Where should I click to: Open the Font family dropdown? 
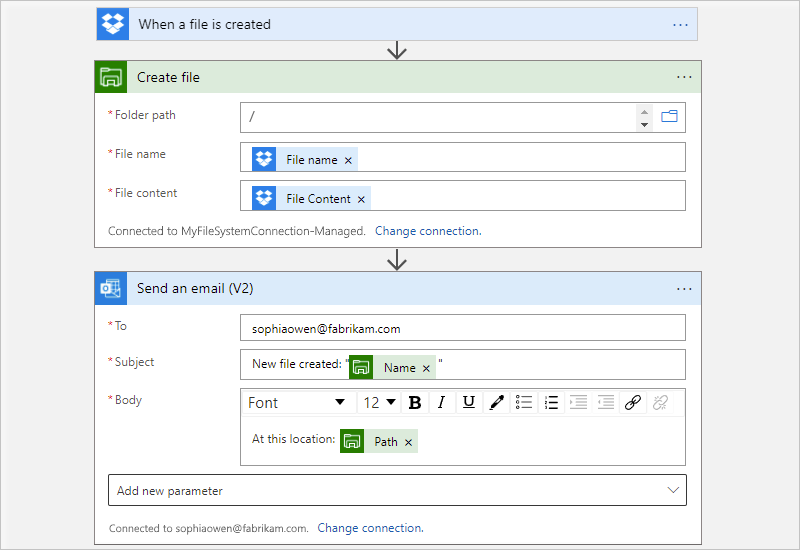[297, 403]
